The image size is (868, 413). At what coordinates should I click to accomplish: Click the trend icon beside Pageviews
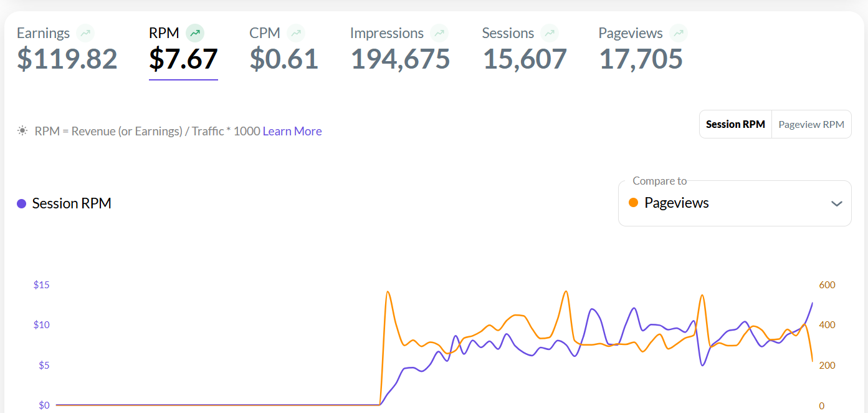click(x=679, y=33)
